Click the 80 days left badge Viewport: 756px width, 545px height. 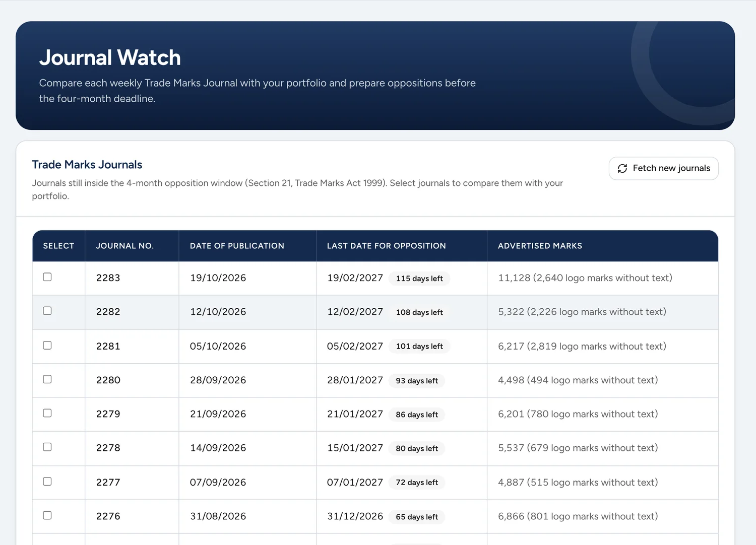(417, 448)
